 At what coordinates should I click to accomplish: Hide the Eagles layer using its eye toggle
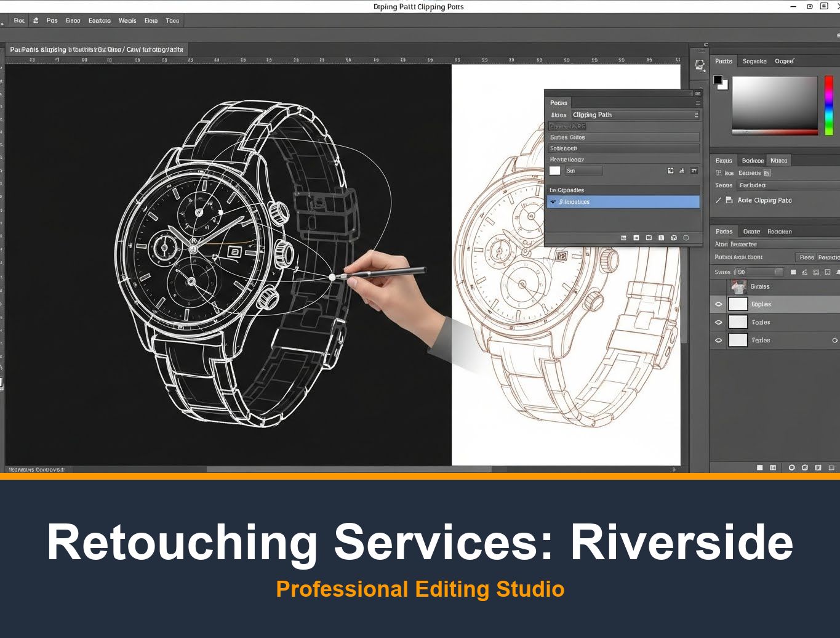pos(718,304)
